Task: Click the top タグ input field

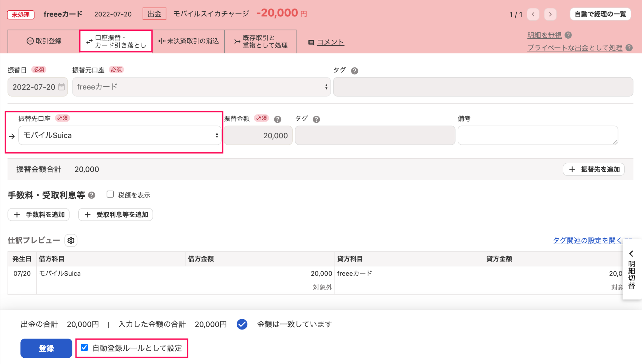Action: 483,87
